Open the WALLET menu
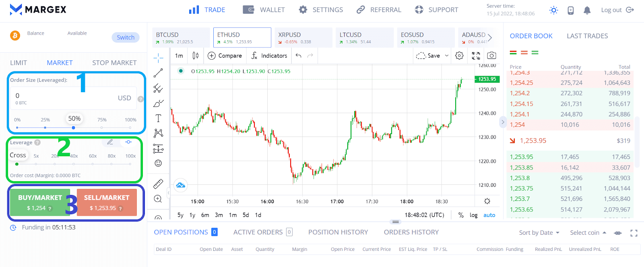The width and height of the screenshot is (644, 267). point(264,10)
